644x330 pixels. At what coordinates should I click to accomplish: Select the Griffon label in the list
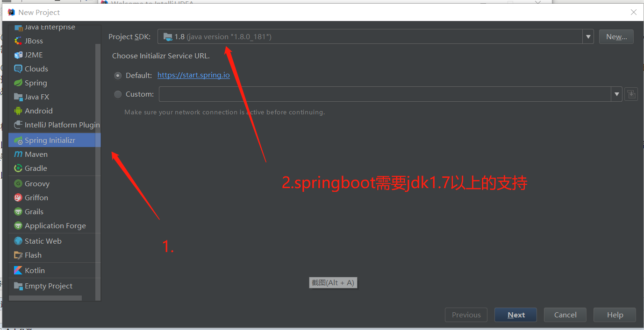click(36, 198)
